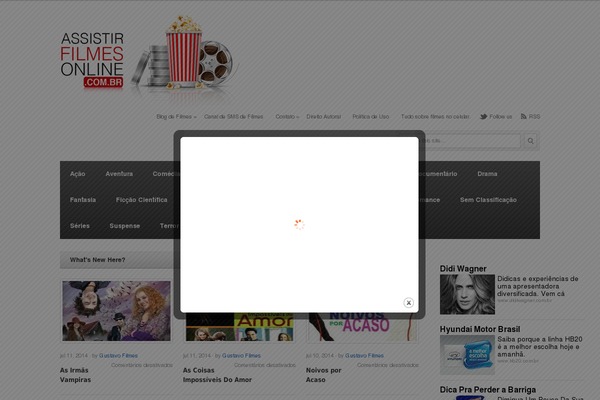This screenshot has width=600, height=400.
Task: Click Gustavo Filmes author under Noivos por Acaso
Action: [x=364, y=356]
